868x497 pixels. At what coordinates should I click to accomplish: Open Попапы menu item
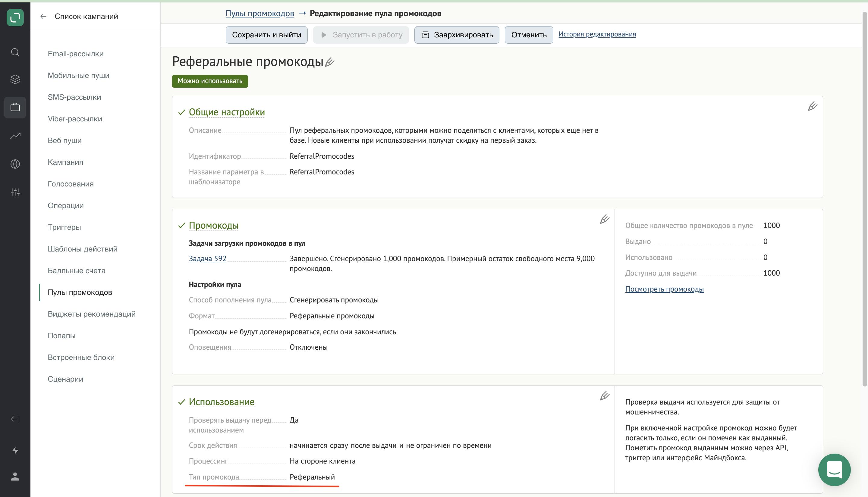coord(61,336)
